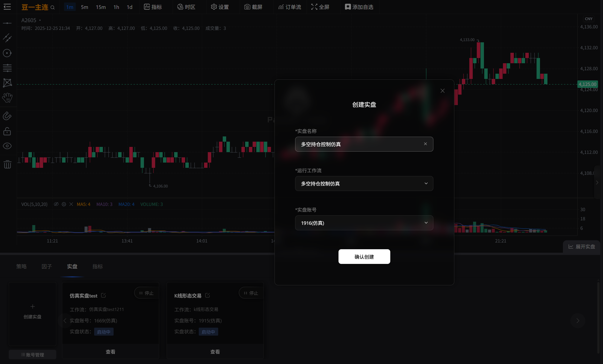The image size is (603, 364).
Task: Open the 时区 timezone toolbar button
Action: tap(186, 7)
